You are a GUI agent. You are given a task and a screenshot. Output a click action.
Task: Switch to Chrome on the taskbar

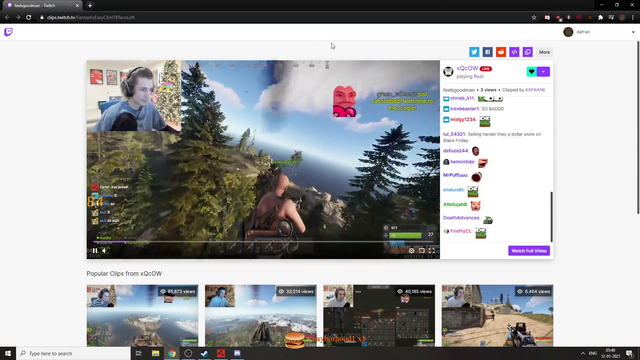[x=172, y=353]
